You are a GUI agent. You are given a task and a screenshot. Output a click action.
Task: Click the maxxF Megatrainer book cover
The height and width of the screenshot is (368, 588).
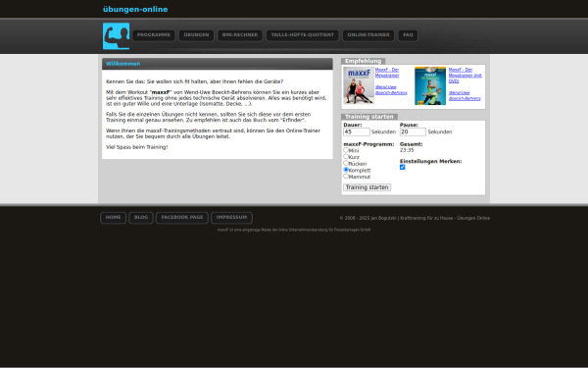(x=359, y=85)
